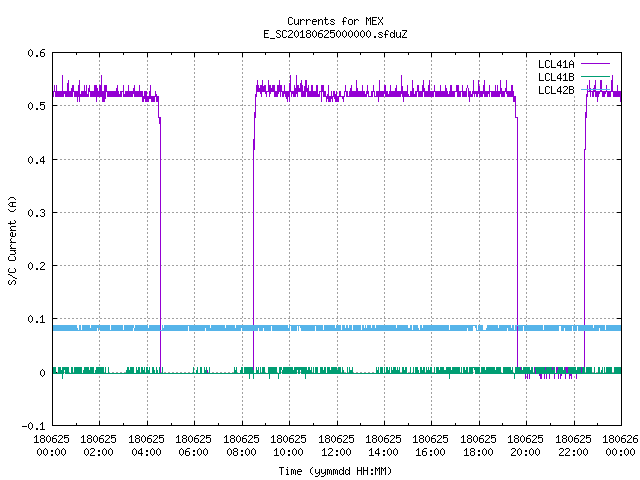Click the LCL42B legend label
Viewport: 640px width, 480px height.
(556, 90)
